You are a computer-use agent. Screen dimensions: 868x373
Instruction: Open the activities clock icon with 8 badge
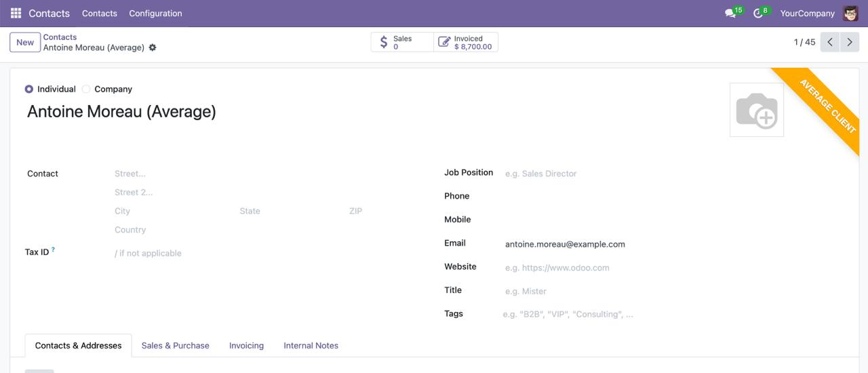(758, 14)
